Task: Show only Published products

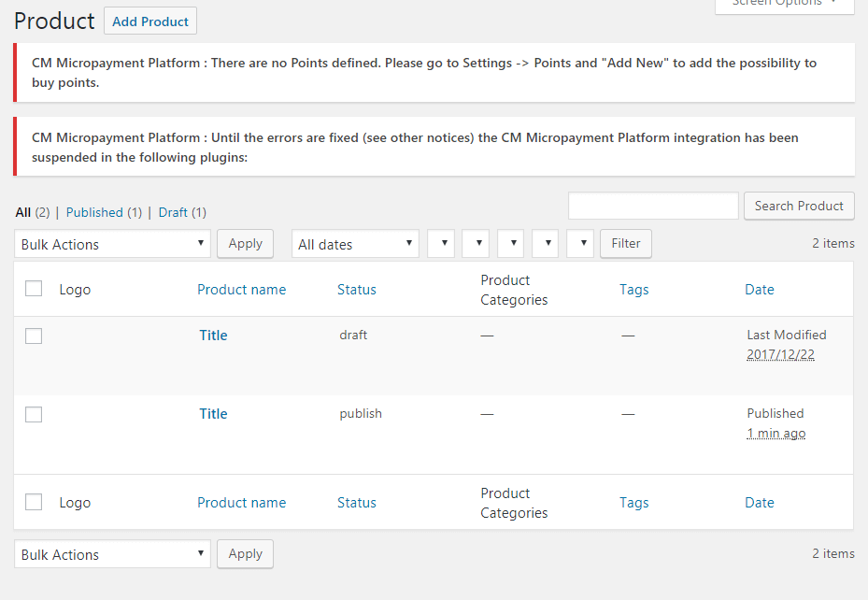Action: (94, 212)
